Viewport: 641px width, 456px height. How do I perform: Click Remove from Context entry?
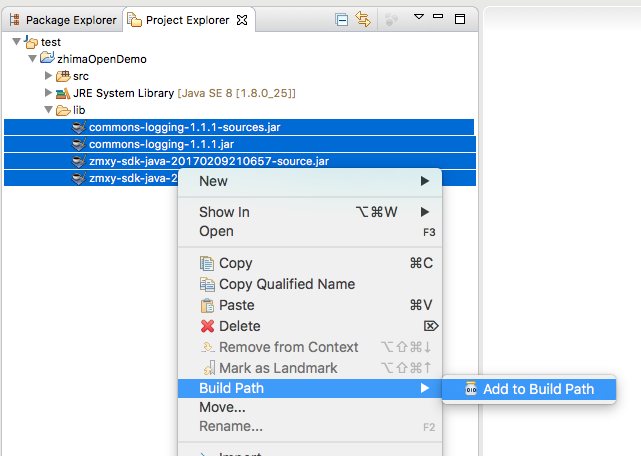click(x=310, y=347)
